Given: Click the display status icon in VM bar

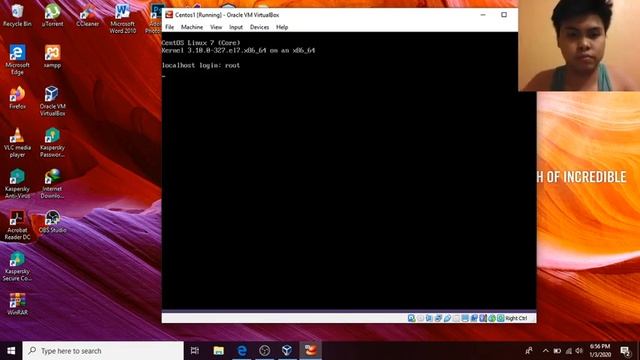Looking at the screenshot, I should click(465, 318).
